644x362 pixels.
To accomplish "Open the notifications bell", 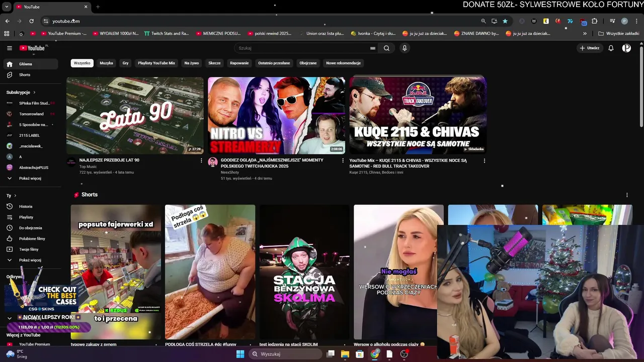I will click(x=611, y=48).
